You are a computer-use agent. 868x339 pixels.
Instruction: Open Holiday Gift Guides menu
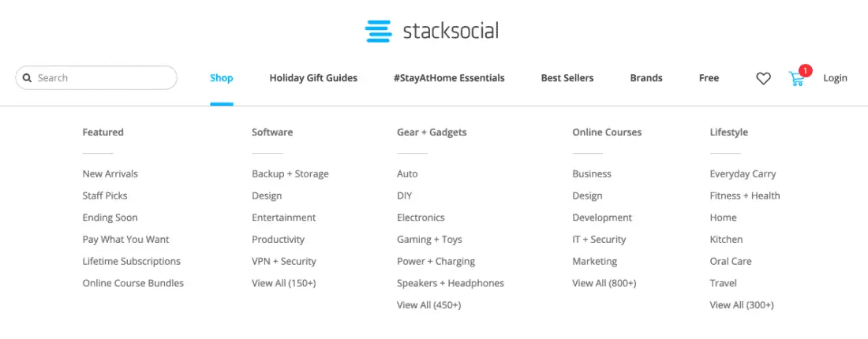coord(313,78)
